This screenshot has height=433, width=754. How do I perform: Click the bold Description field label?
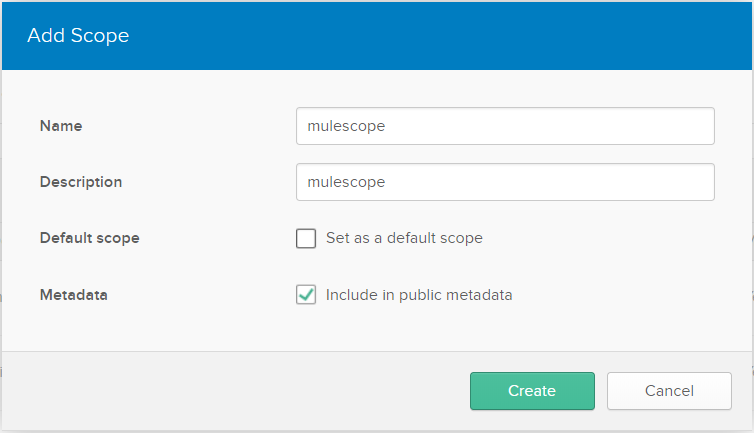click(x=81, y=182)
